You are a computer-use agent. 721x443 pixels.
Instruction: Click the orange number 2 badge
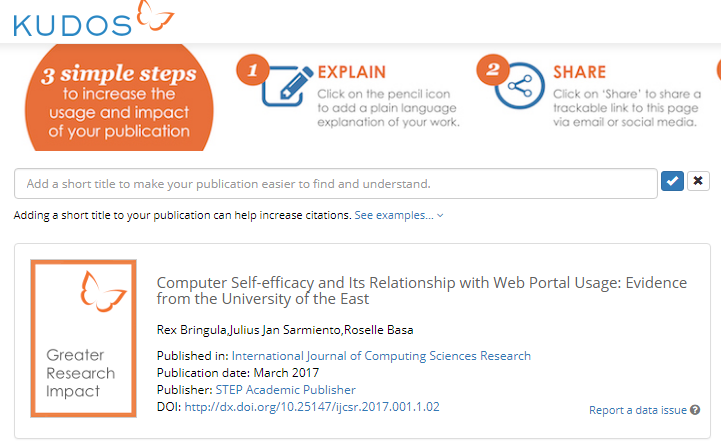point(492,70)
